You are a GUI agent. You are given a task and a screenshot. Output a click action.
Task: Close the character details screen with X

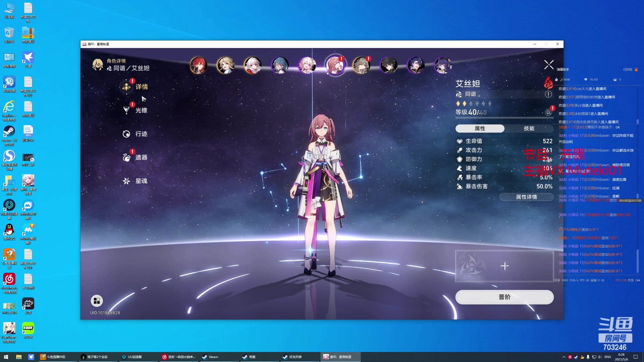click(549, 64)
